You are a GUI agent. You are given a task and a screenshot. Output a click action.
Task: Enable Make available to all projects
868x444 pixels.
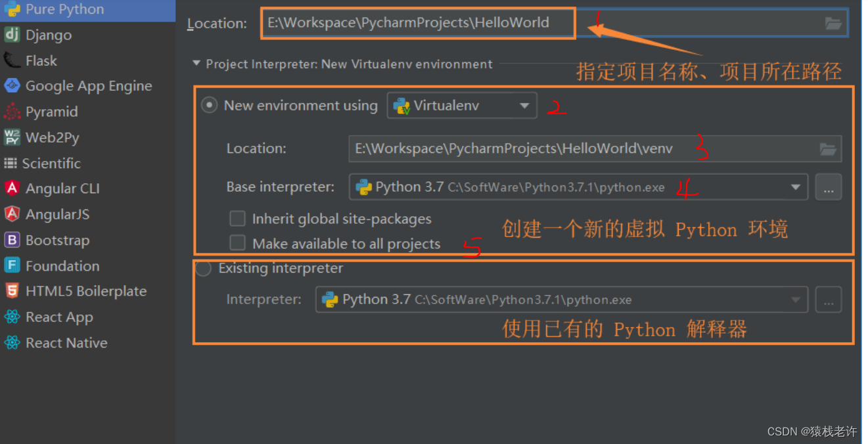click(x=237, y=244)
